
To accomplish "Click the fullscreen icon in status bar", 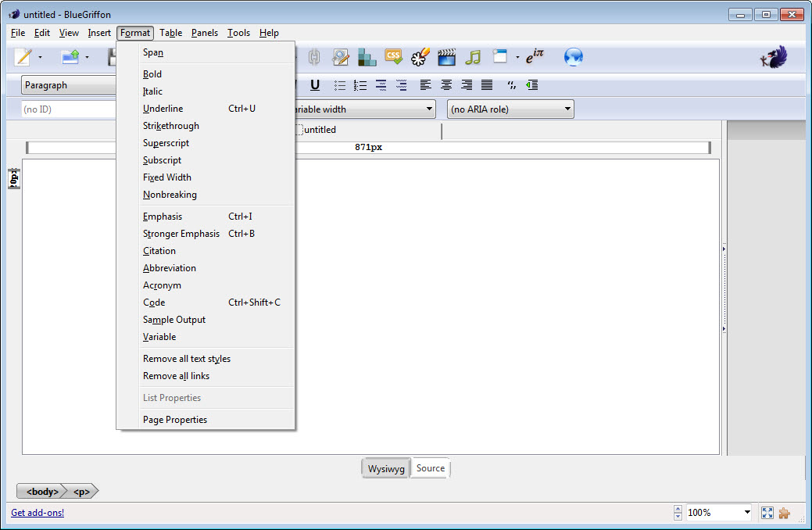I will click(x=767, y=513).
